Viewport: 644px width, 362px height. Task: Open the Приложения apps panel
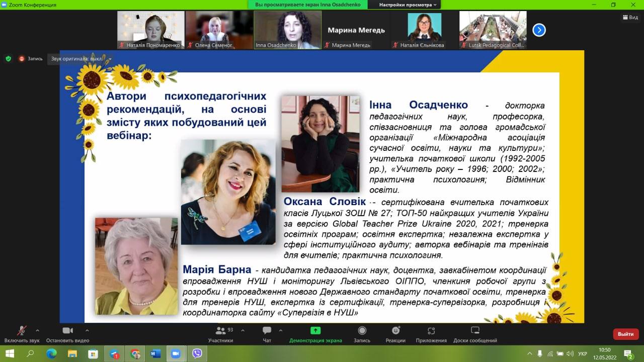tap(431, 334)
